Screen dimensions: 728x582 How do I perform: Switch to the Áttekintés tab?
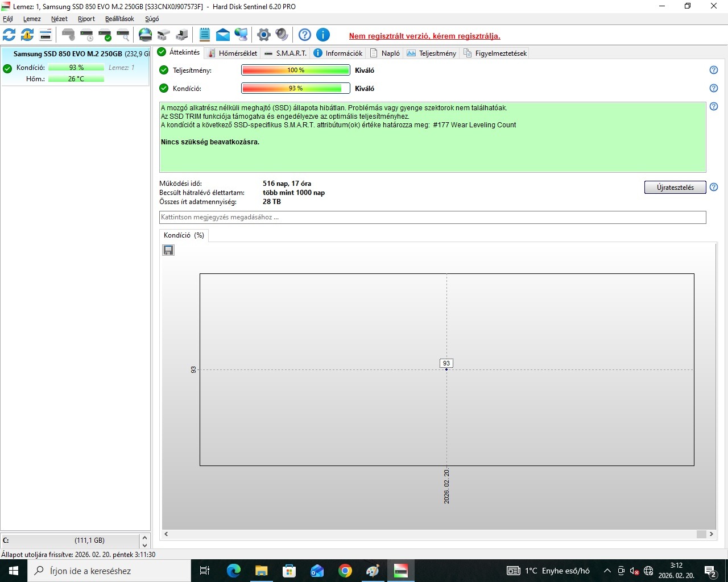[179, 52]
